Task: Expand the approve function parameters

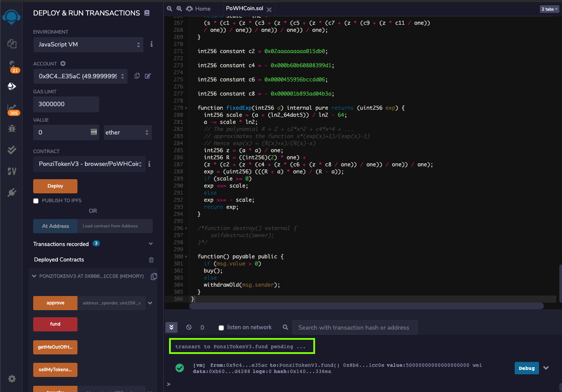Action: coord(150,303)
